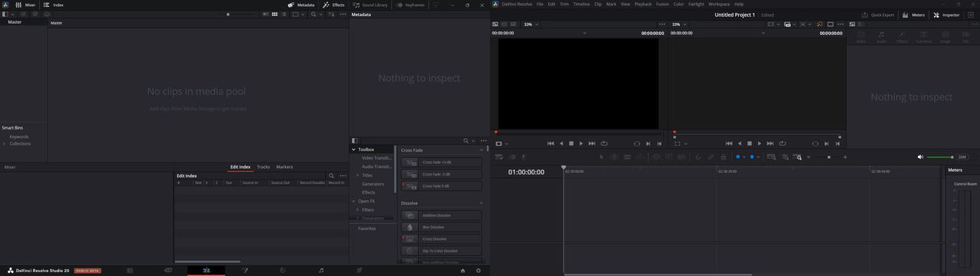Open the Workspace menu
This screenshot has width=980, height=276.
point(719,4)
